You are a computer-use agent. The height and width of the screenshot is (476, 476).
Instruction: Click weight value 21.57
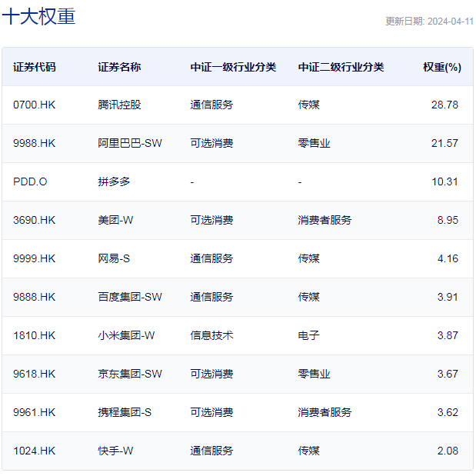tap(444, 143)
